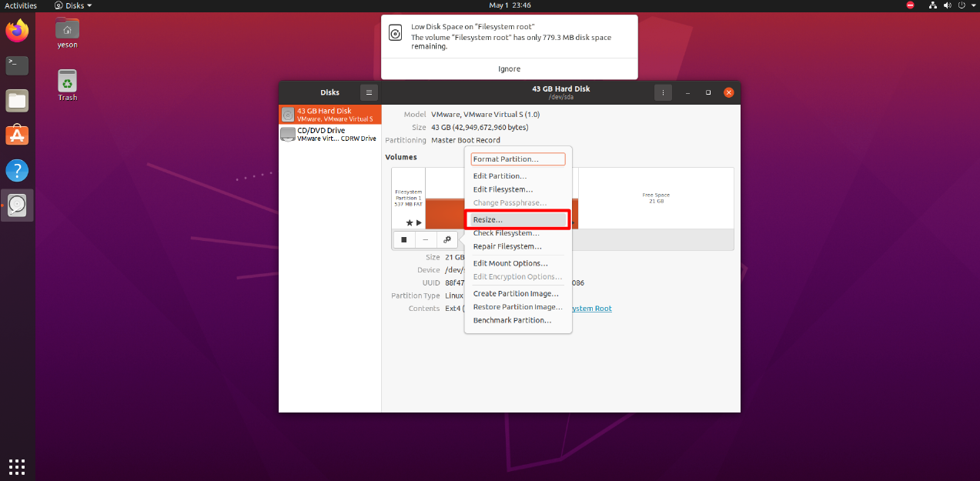980x481 pixels.
Task: Open Files manager in the dock
Action: point(17,100)
